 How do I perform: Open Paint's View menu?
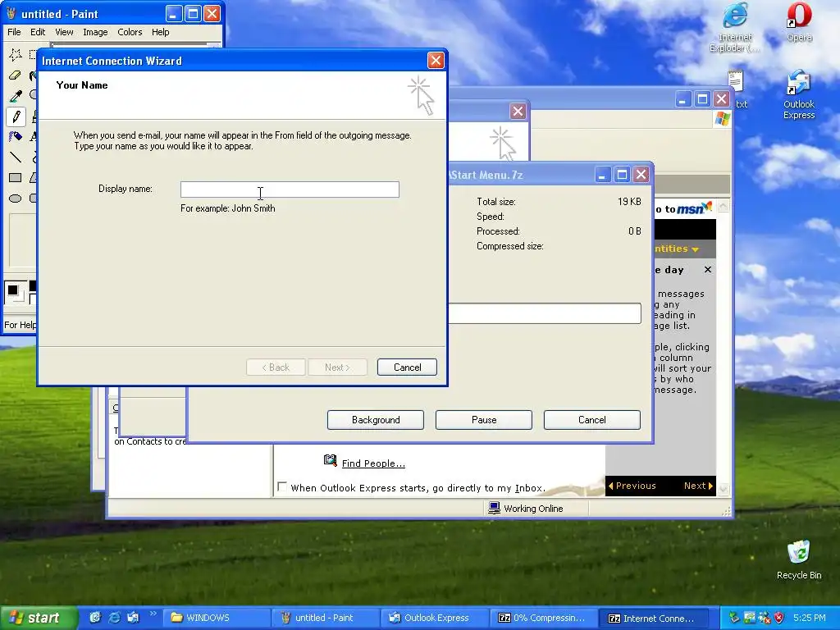pos(64,32)
